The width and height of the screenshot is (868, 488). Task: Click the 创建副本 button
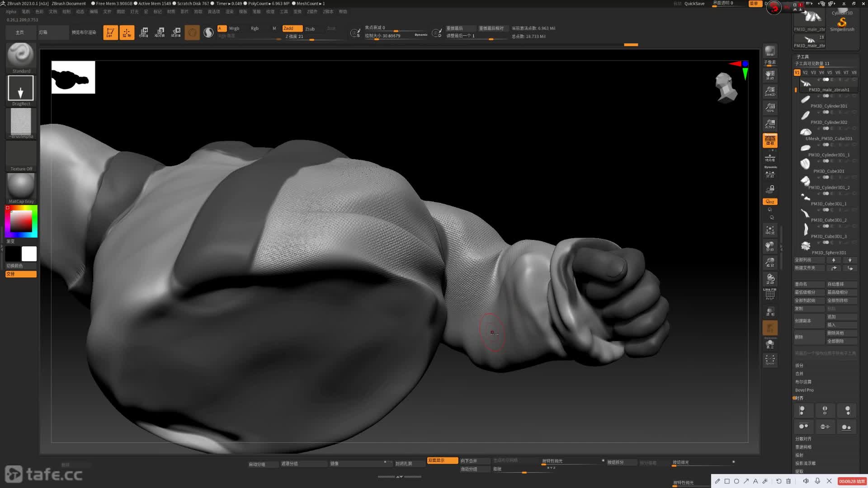(x=809, y=321)
